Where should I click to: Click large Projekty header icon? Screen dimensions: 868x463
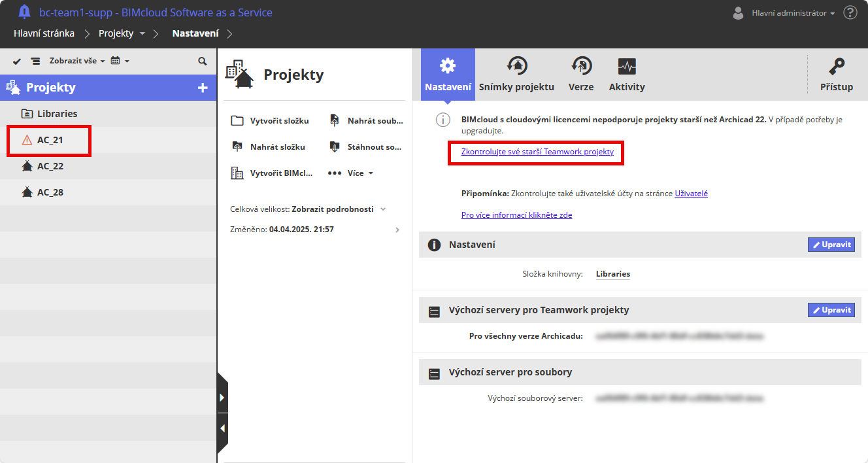[x=239, y=75]
